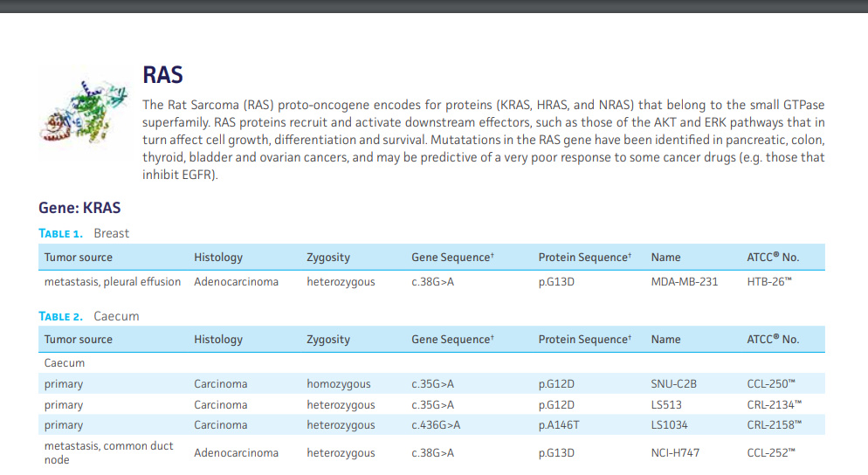The width and height of the screenshot is (868, 475).
Task: Click p.G13D in the MDA-MB-231 row
Action: (x=556, y=282)
